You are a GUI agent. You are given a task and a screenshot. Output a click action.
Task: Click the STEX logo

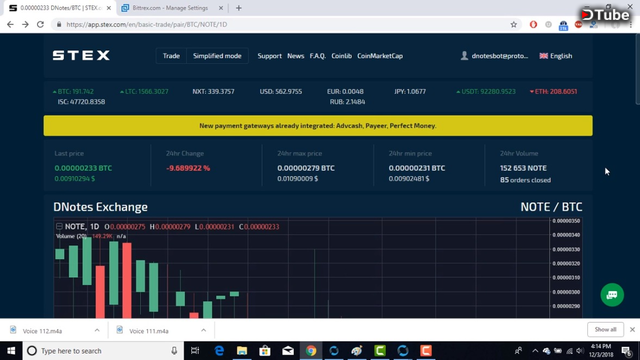click(81, 56)
